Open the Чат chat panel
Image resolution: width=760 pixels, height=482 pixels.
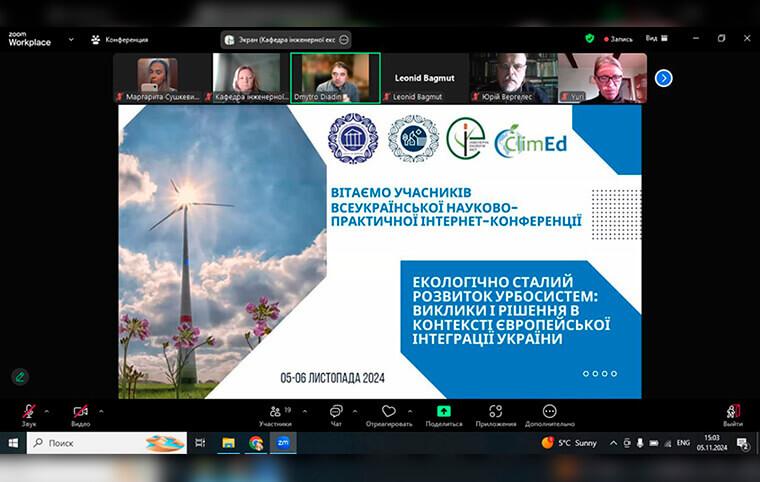pos(336,416)
